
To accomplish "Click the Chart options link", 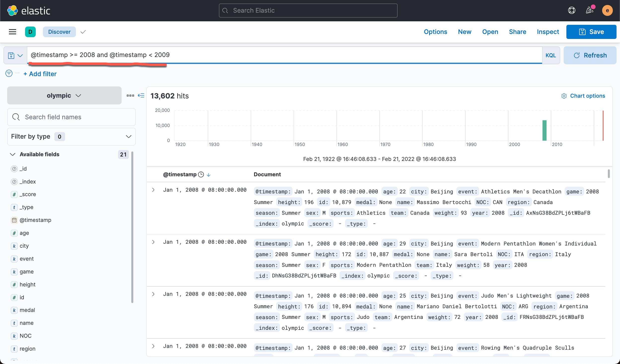I will tap(587, 96).
